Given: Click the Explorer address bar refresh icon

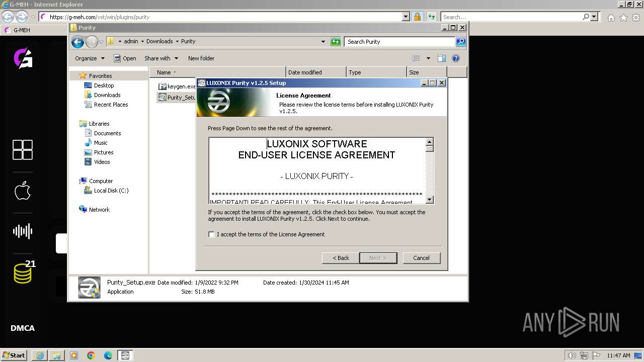Looking at the screenshot, I should coord(336,42).
